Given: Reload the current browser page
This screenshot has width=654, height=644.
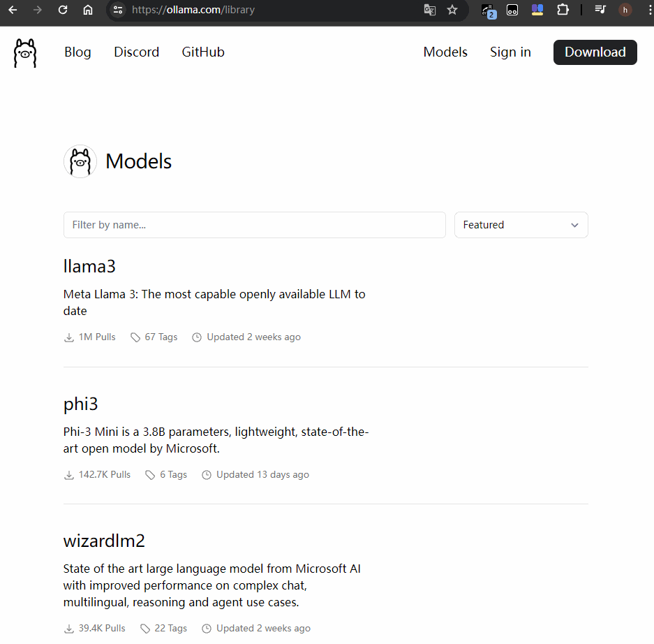Looking at the screenshot, I should [x=63, y=10].
